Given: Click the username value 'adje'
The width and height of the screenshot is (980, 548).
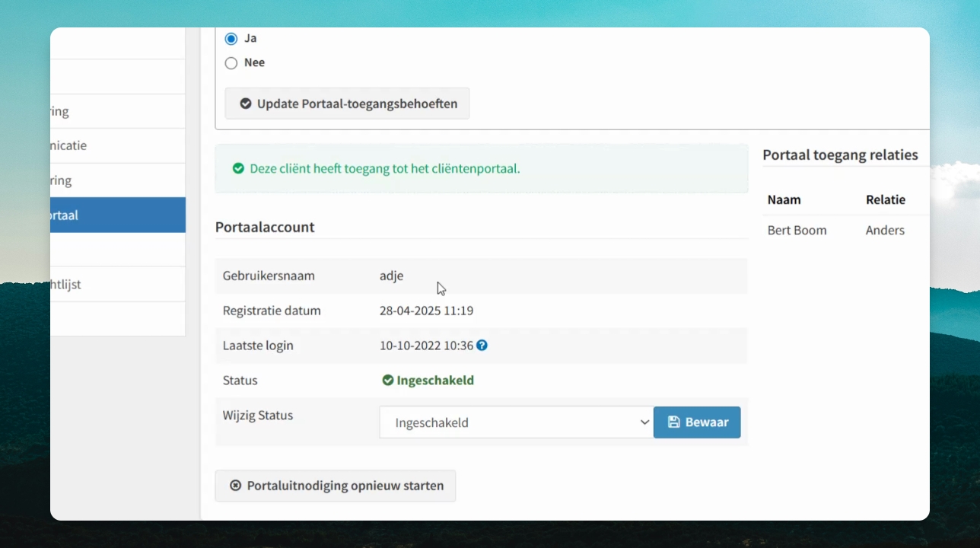Looking at the screenshot, I should [392, 276].
